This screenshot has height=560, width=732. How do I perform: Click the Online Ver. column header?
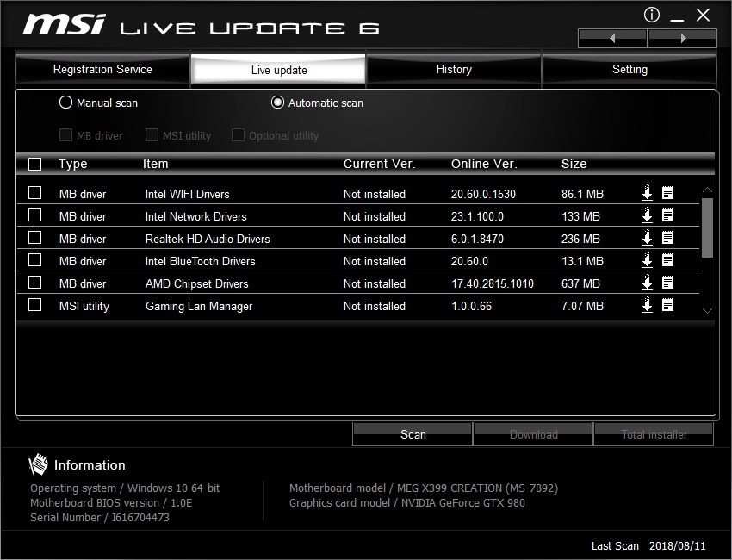484,164
